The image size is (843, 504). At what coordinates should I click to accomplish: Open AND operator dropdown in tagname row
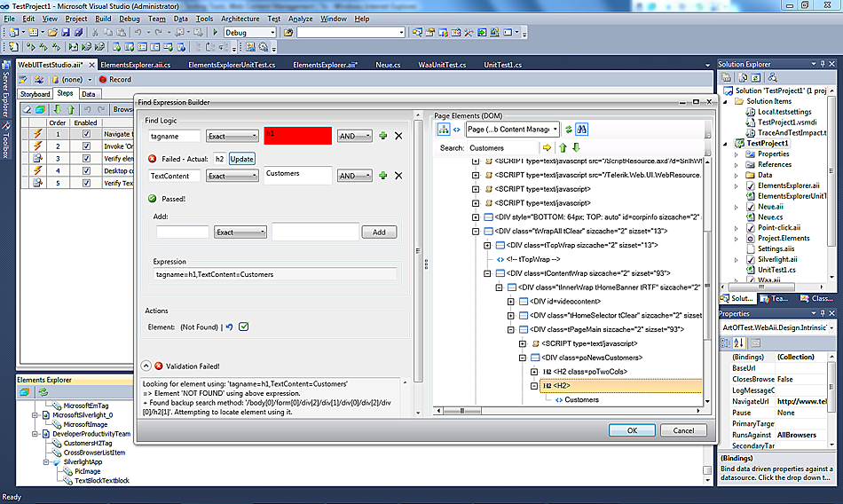point(355,136)
